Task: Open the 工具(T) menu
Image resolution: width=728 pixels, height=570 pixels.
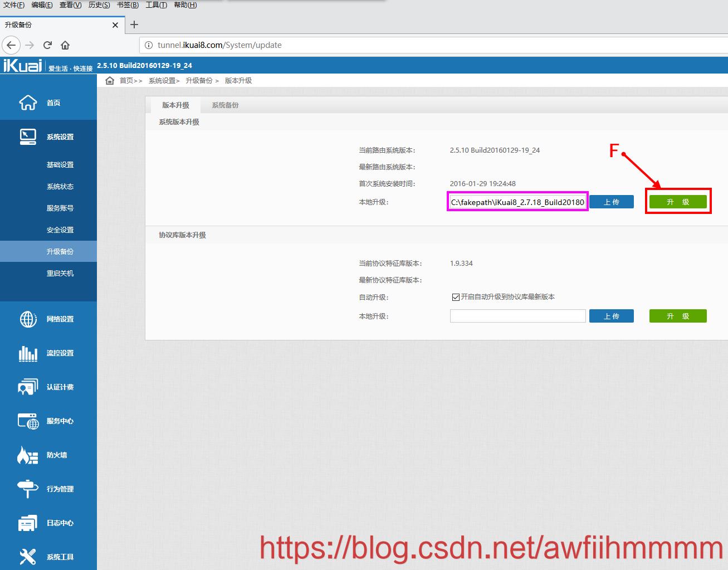Action: point(157,5)
